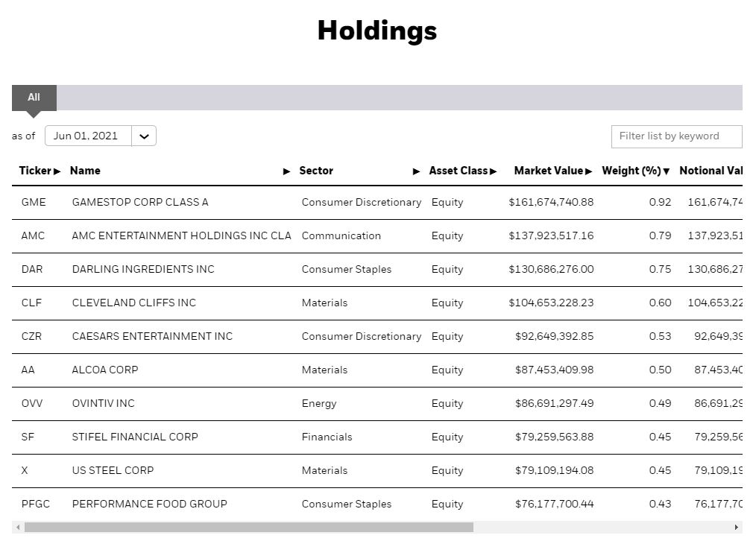The width and height of the screenshot is (756, 544).
Task: Click sort arrow at end of Sector column
Action: pos(417,171)
